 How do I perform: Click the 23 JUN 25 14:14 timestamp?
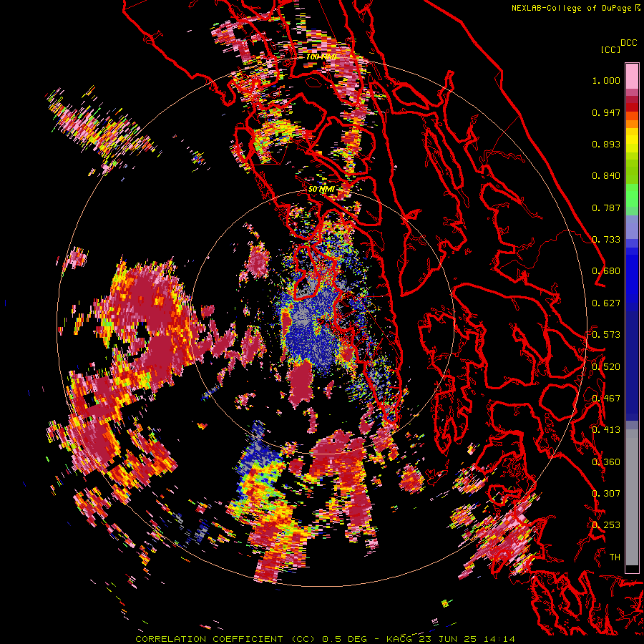point(467,639)
